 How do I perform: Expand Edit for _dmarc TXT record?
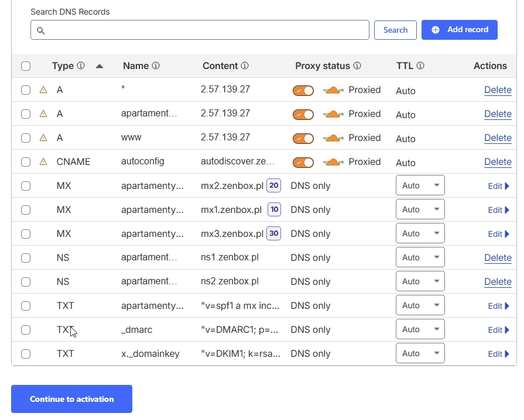[499, 330]
